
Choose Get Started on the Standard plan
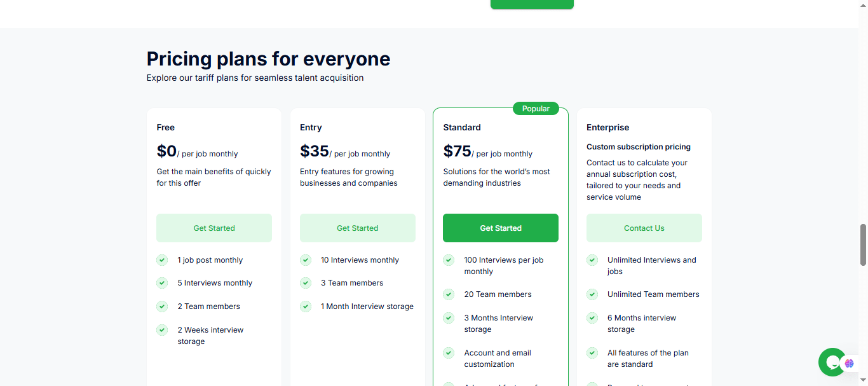point(501,228)
